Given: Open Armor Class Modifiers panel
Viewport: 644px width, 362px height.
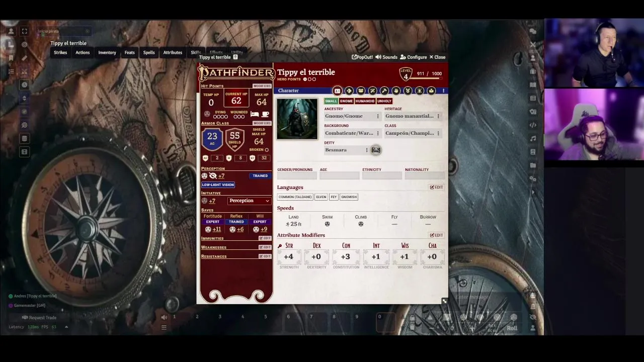Looking at the screenshot, I should [262, 123].
